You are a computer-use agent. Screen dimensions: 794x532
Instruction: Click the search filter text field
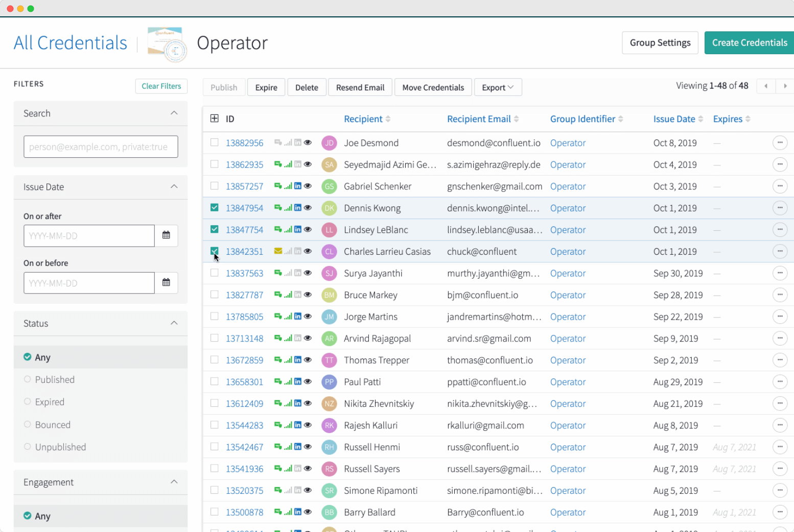point(101,147)
